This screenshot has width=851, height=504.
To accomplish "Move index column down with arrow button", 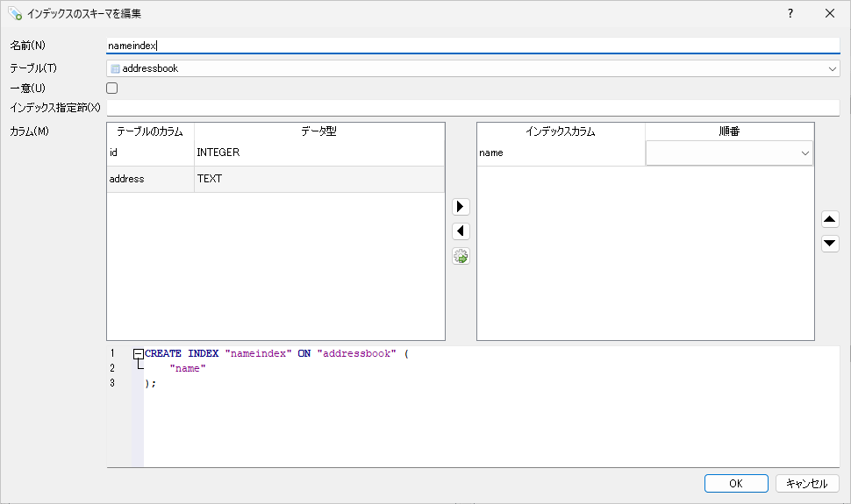I will click(830, 244).
